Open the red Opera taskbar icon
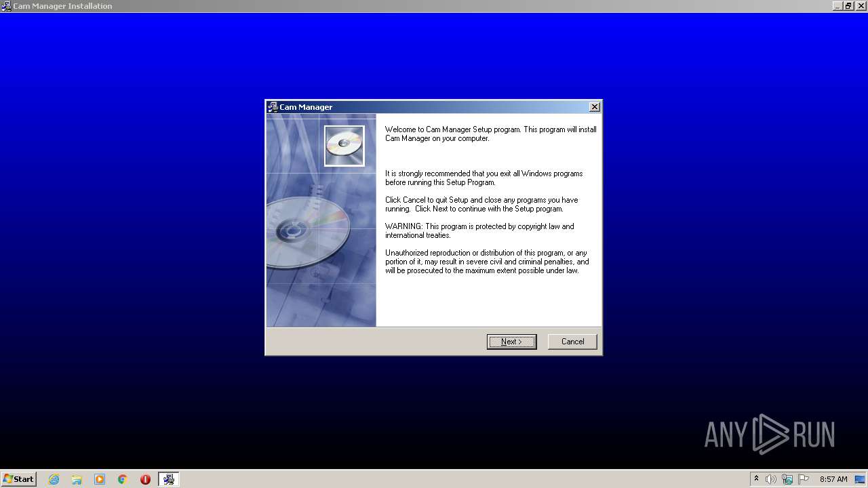Image resolution: width=868 pixels, height=488 pixels. pyautogui.click(x=145, y=479)
